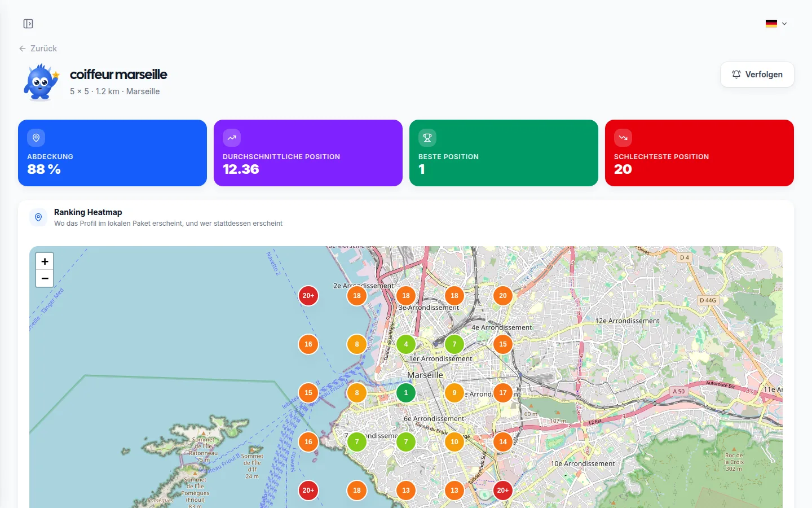Screen dimensions: 812x508
Task: Click the Verfolgen button
Action: 757,75
